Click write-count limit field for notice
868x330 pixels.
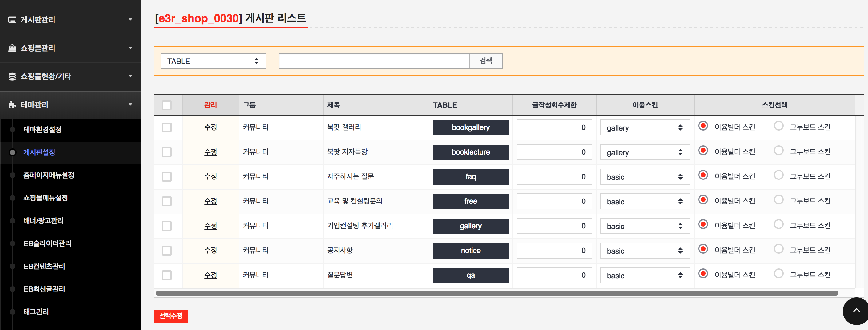tap(554, 251)
